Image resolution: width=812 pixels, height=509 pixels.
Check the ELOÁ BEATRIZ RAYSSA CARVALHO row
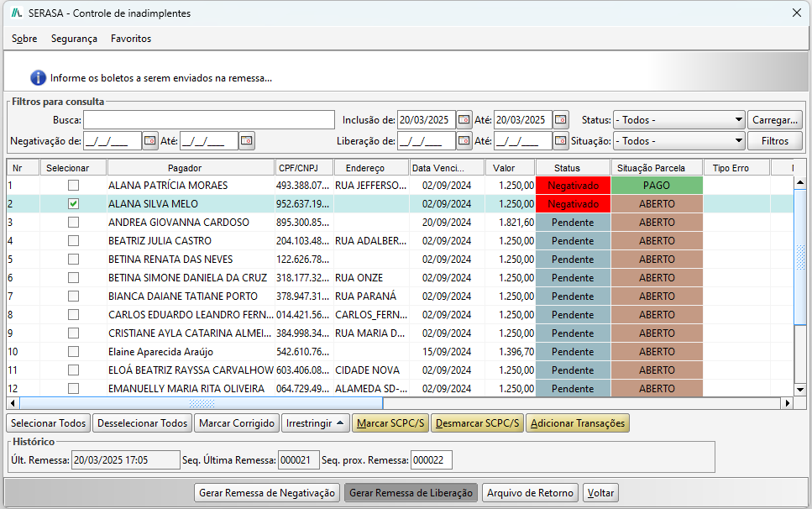[x=74, y=370]
